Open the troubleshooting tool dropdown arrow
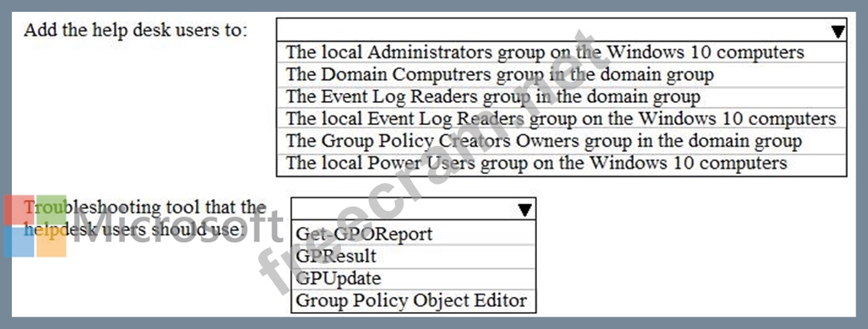Viewport: 868px width, 329px height. tap(525, 210)
